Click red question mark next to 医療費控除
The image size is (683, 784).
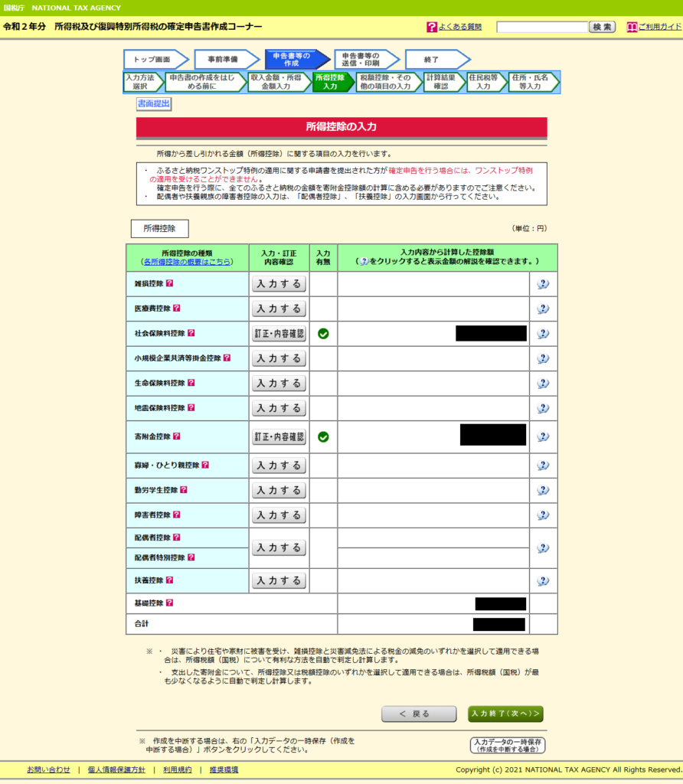[177, 309]
